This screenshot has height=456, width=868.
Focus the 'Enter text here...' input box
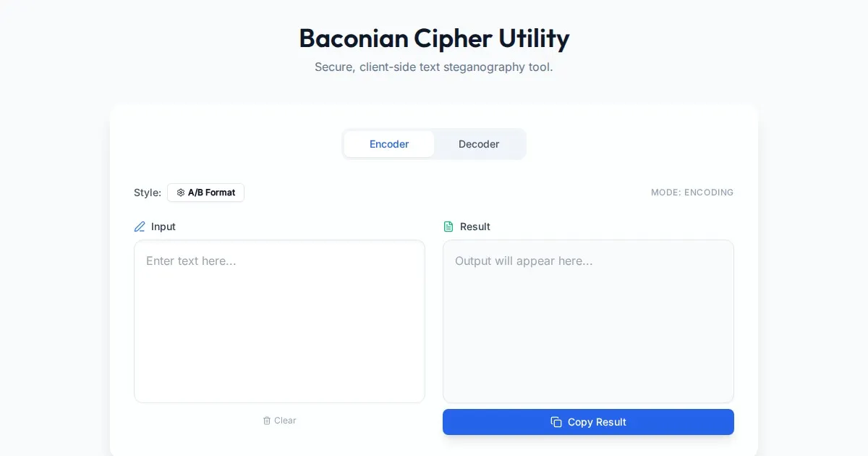[x=279, y=321]
